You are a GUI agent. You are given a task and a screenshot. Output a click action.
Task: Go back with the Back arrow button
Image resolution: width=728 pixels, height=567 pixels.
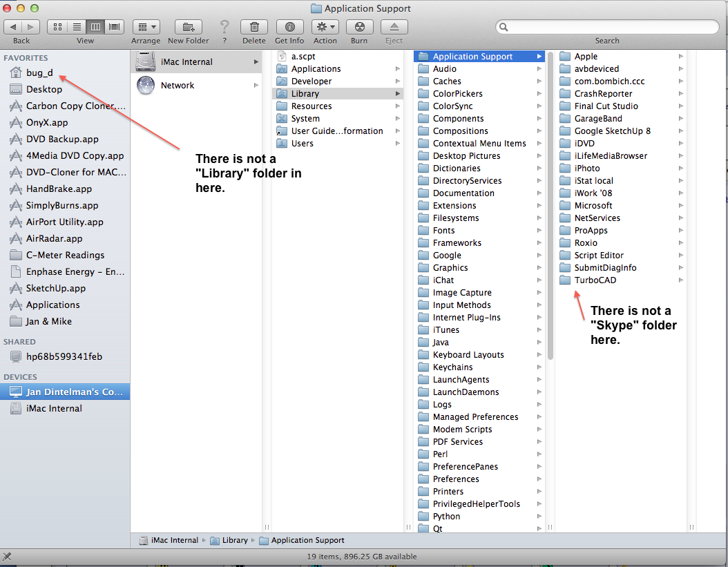(13, 27)
